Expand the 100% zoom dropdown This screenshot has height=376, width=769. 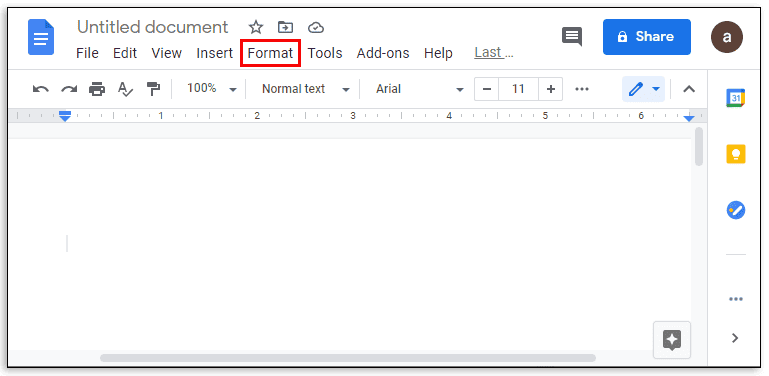212,89
